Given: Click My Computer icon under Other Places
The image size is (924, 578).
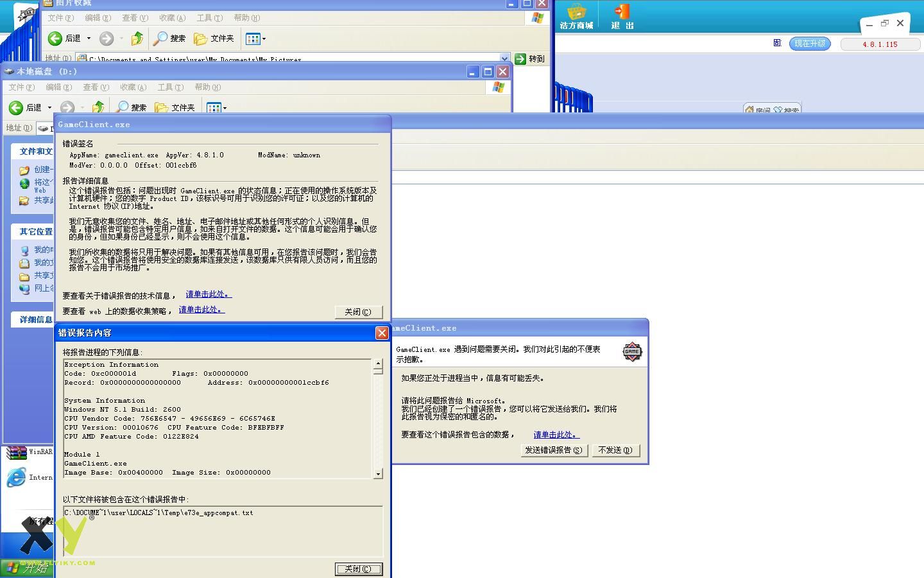Looking at the screenshot, I should pos(24,250).
